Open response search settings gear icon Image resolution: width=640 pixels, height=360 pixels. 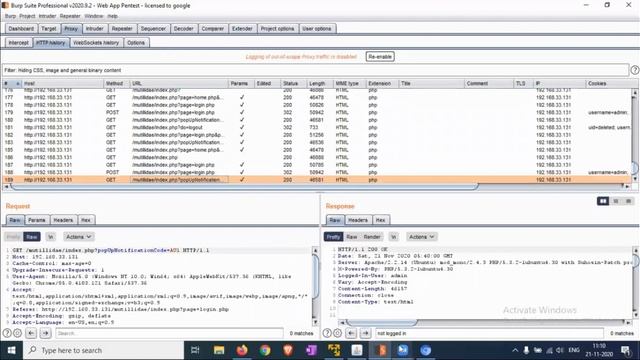pyautogui.click(x=337, y=333)
